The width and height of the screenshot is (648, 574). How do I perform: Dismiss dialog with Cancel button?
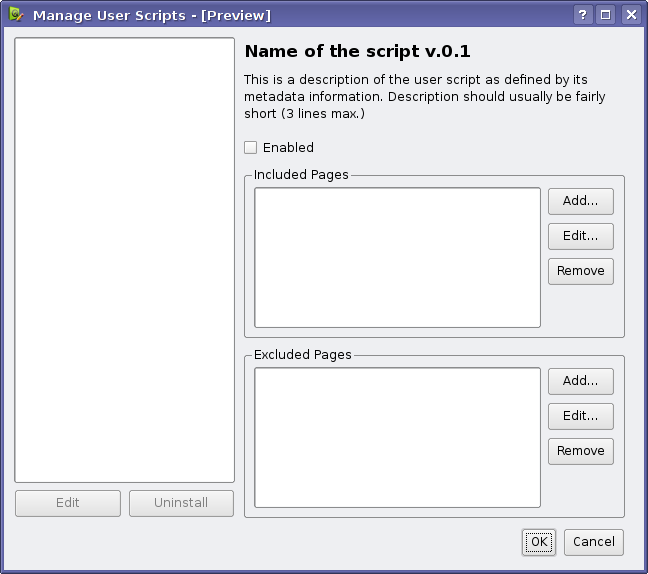(x=594, y=542)
